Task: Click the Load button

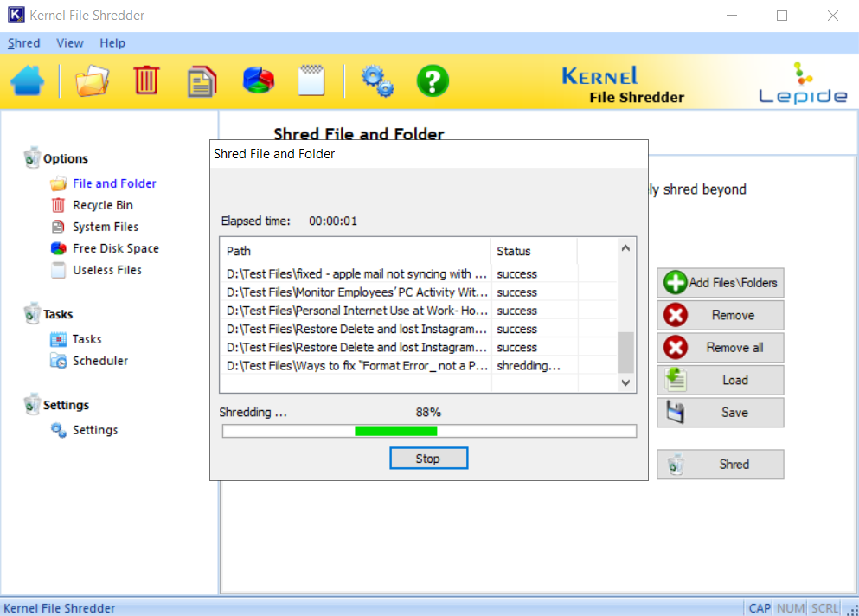Action: coord(720,380)
